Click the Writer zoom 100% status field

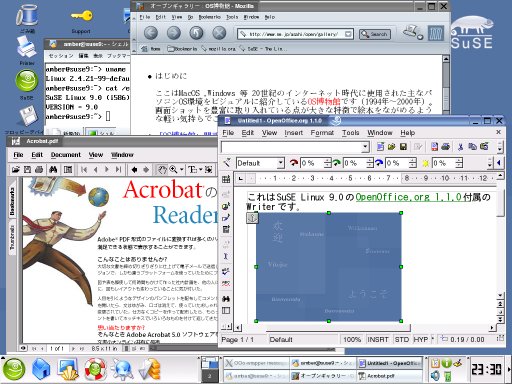click(352, 339)
